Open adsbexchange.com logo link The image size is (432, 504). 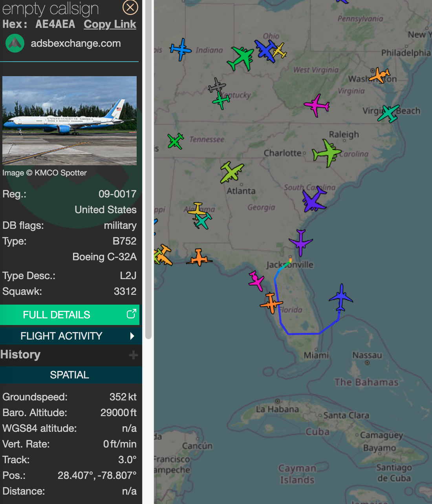coord(15,43)
